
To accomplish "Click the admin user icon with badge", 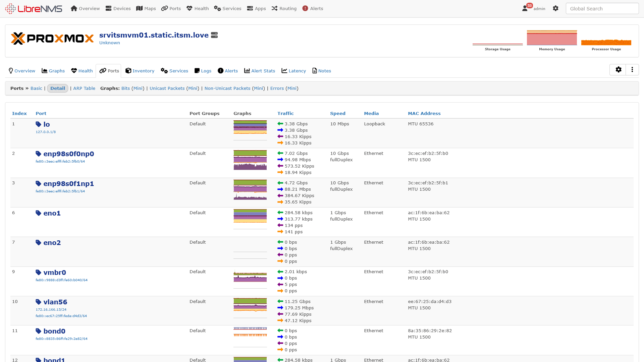I will (x=525, y=8).
